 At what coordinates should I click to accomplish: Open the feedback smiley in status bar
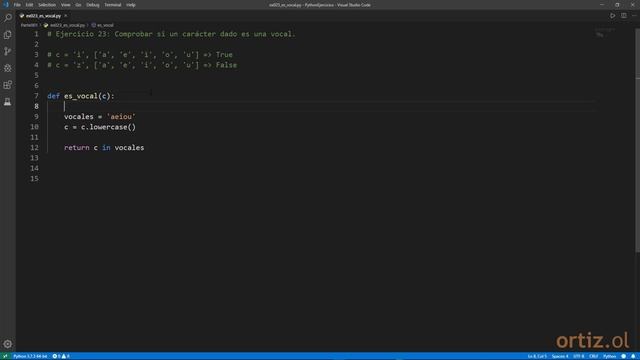[624, 356]
